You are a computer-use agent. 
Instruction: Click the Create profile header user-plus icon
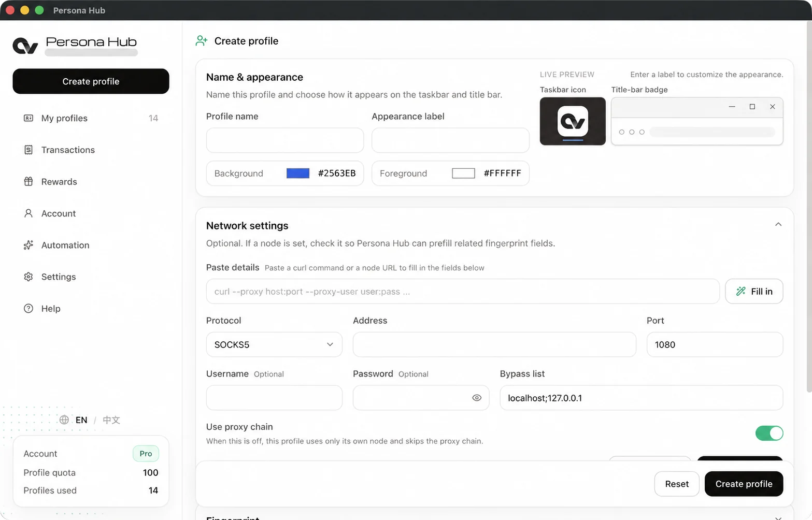tap(202, 41)
